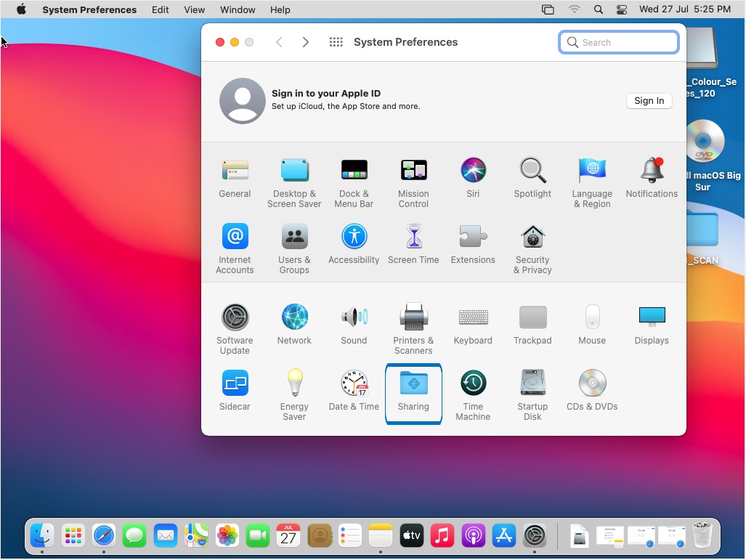
Task: Open the Window menu
Action: click(x=238, y=9)
